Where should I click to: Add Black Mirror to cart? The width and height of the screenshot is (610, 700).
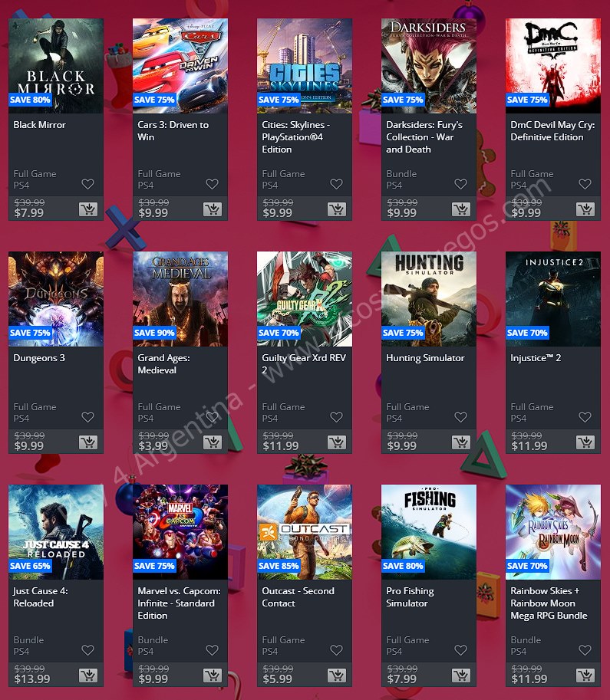[88, 209]
